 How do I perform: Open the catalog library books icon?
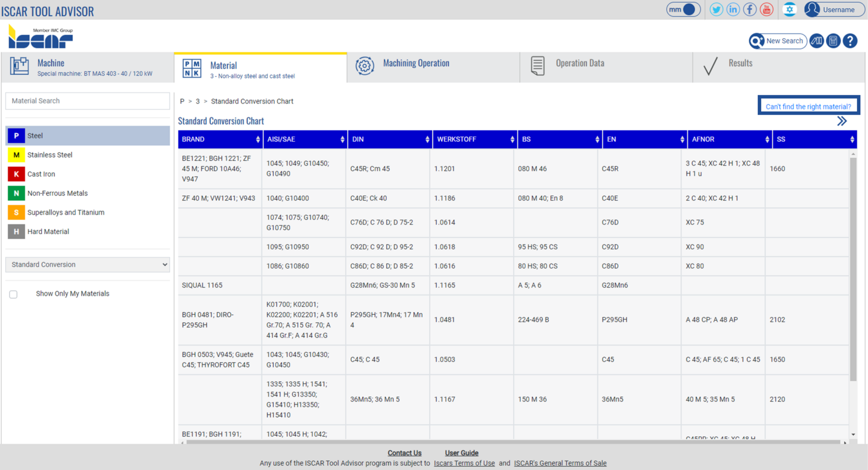[816, 41]
